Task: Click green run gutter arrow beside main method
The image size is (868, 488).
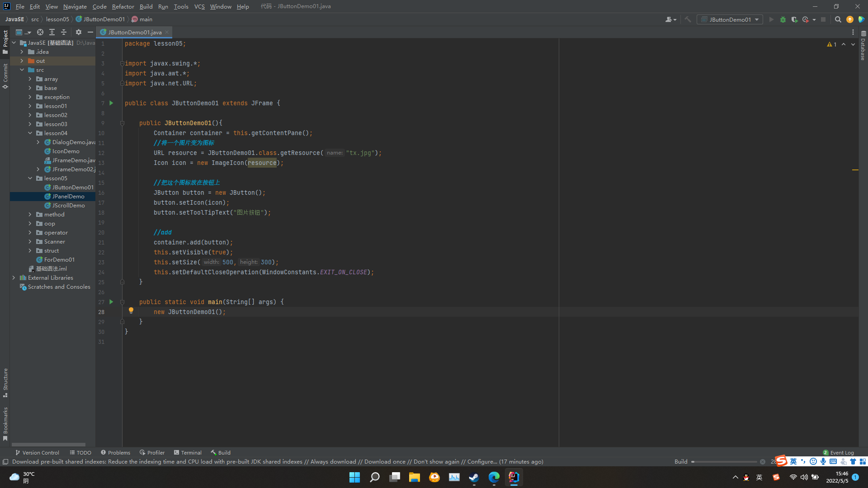Action: tap(111, 302)
